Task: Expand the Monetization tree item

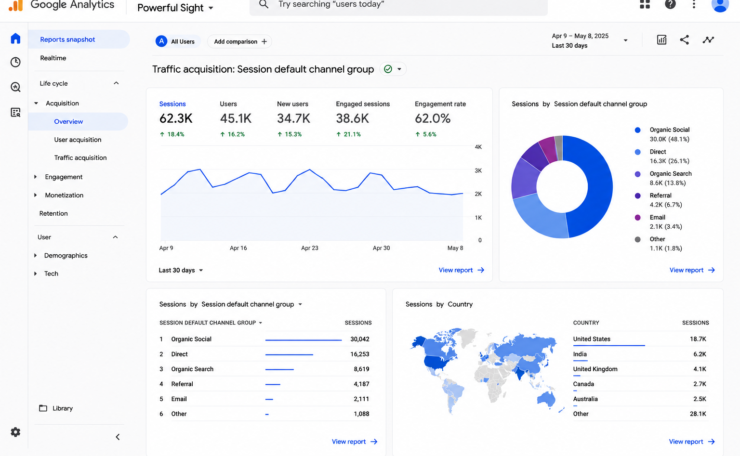Action: point(35,195)
